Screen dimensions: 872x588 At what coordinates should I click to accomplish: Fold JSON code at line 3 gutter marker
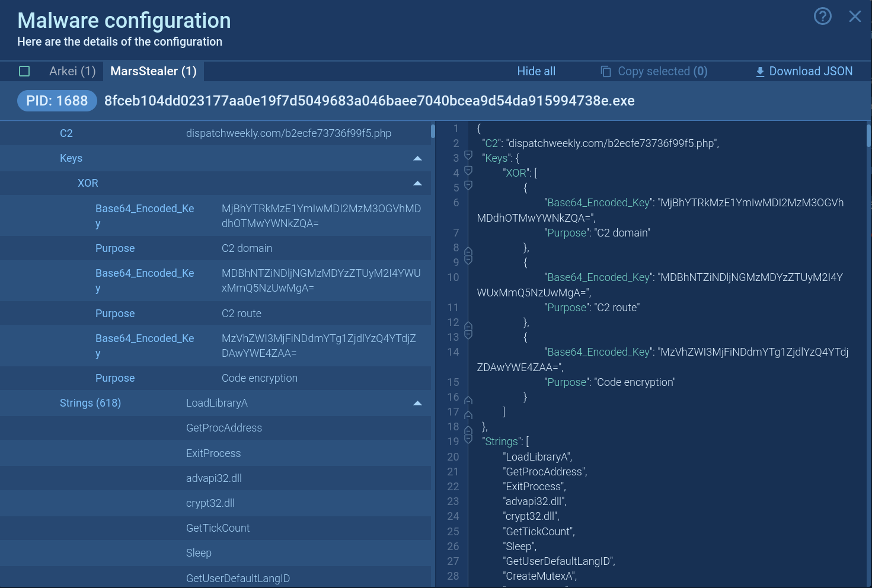pos(468,156)
